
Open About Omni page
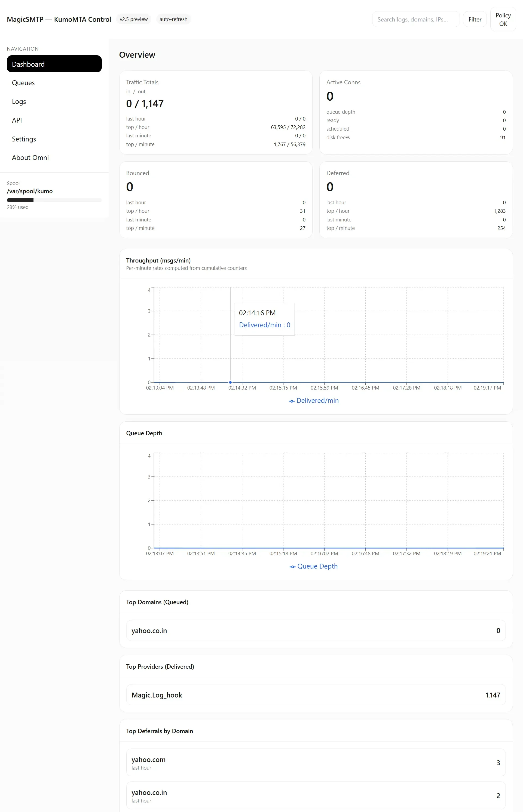click(30, 158)
